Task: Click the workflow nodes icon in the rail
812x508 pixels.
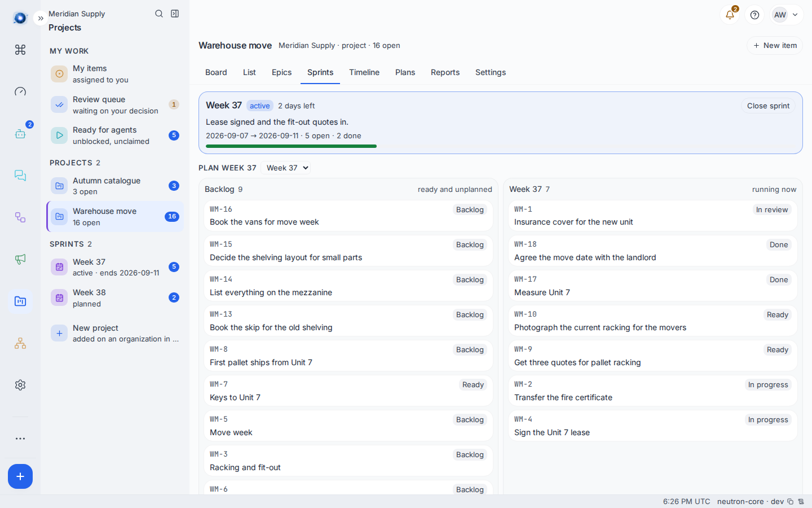Action: [x=20, y=217]
